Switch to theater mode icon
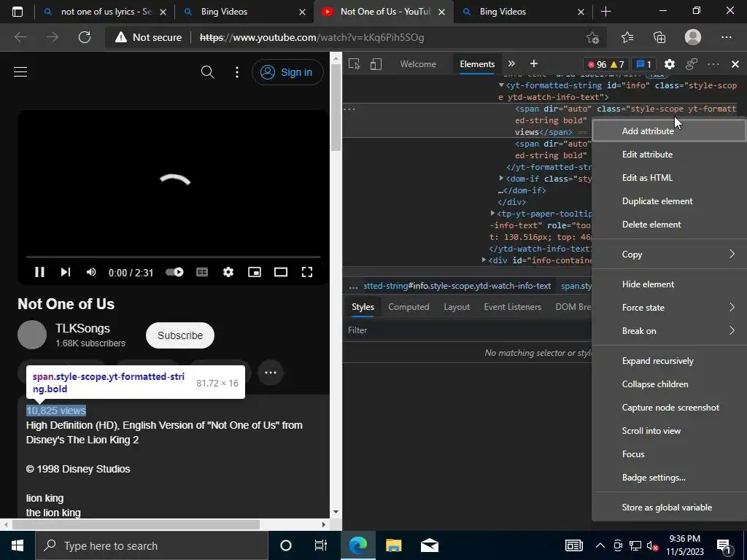The image size is (747, 560). (x=281, y=272)
